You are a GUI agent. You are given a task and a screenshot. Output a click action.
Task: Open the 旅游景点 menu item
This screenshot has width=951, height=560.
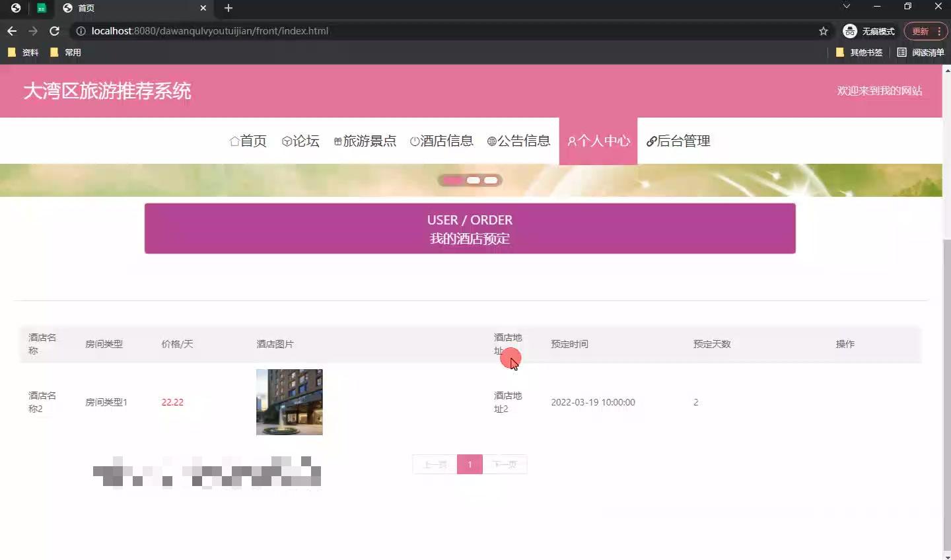tap(365, 141)
